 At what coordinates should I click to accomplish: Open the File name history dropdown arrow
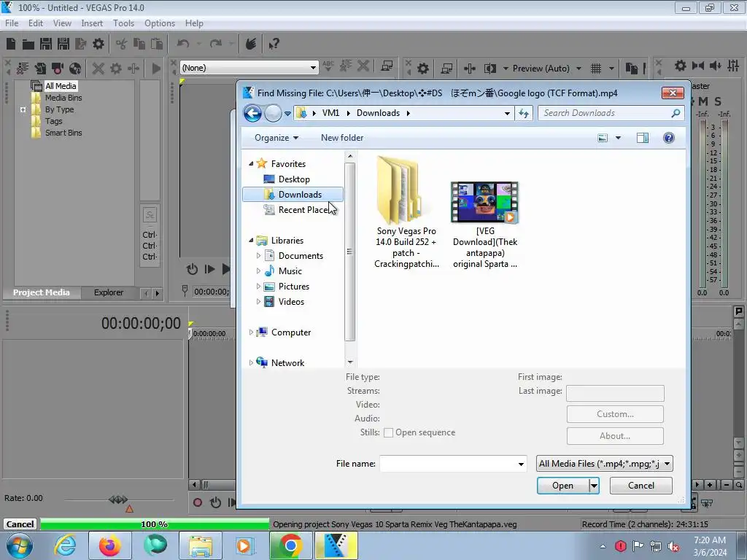point(521,464)
